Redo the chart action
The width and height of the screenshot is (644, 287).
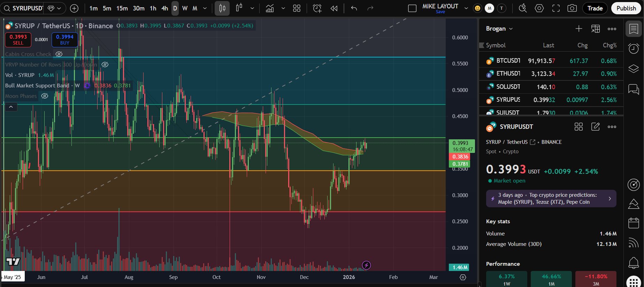pos(370,8)
